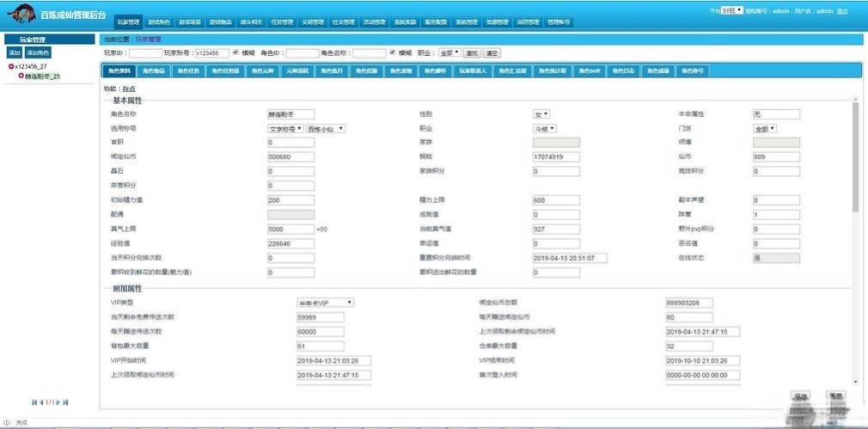Click the 添加 button in sidebar
The height and width of the screenshot is (429, 868).
[15, 52]
